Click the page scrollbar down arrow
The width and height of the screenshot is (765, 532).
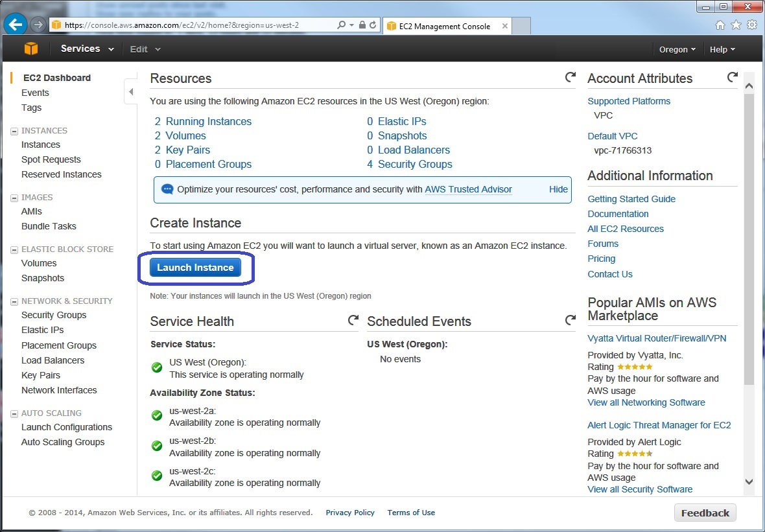click(749, 481)
